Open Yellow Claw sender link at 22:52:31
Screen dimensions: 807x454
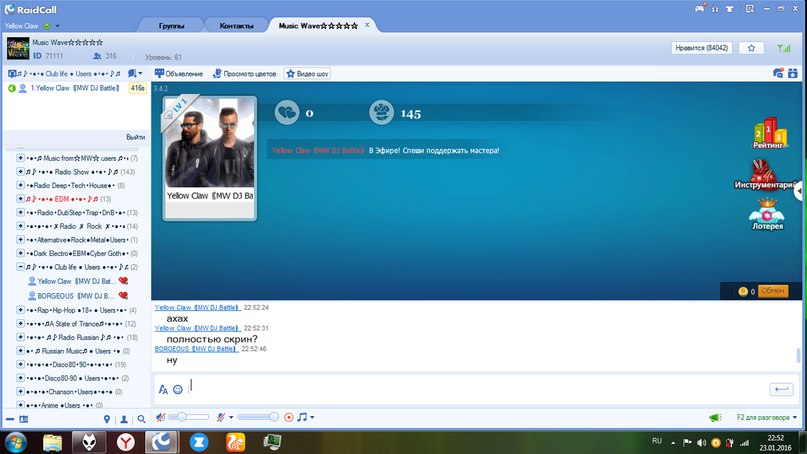[197, 328]
